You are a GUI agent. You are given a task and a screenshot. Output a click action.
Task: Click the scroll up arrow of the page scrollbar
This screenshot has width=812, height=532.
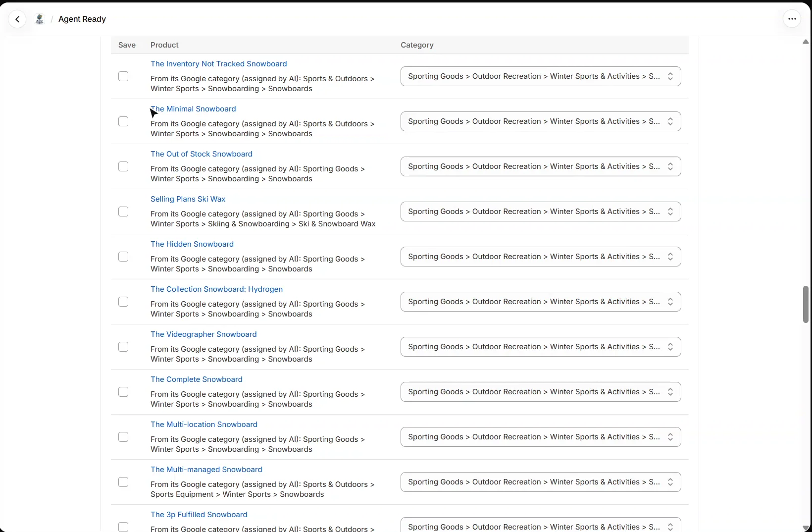(806, 42)
